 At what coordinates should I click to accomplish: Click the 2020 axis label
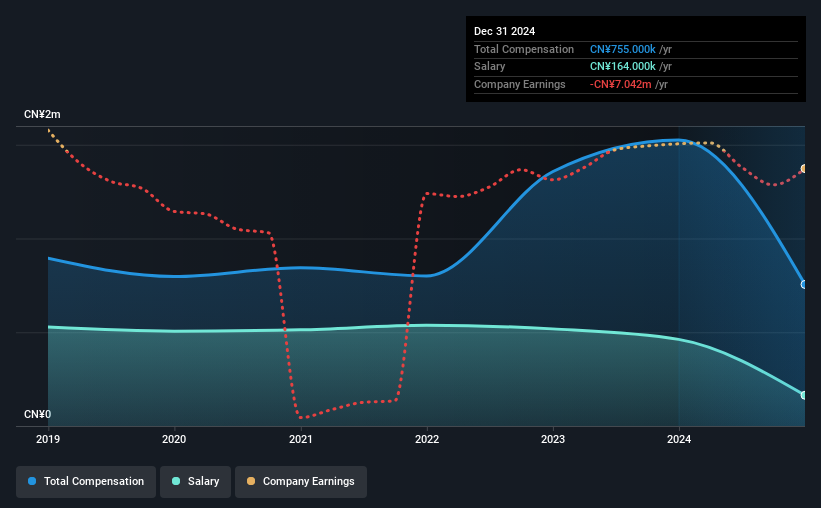tap(174, 439)
